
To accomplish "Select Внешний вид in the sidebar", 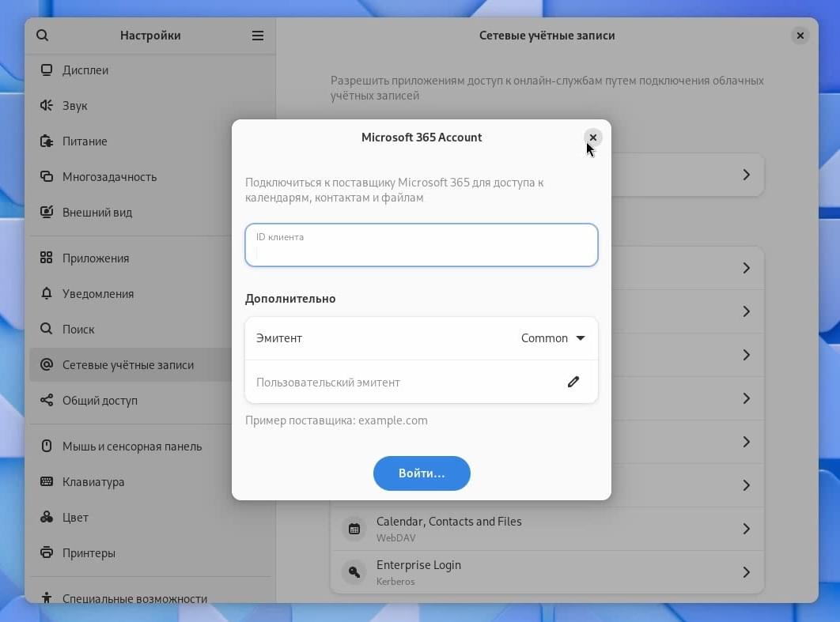I will 150,212.
